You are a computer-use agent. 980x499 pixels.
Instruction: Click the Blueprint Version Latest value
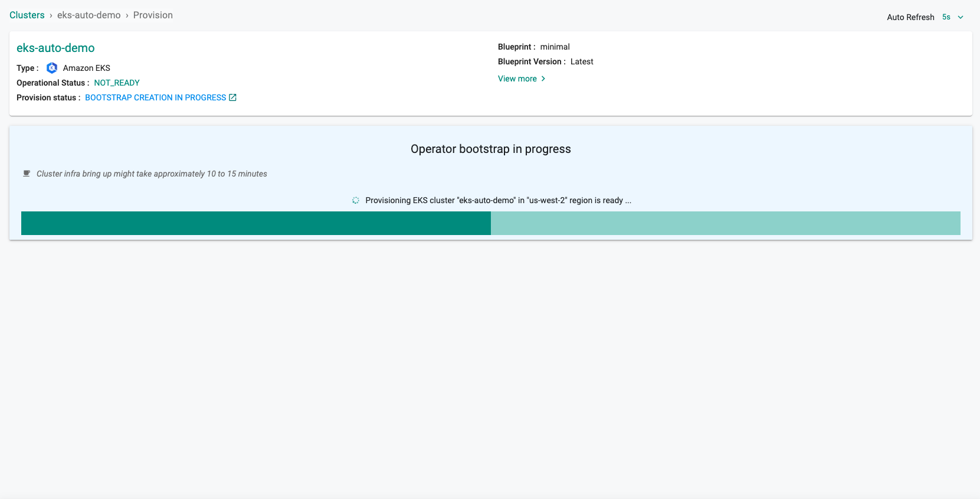point(582,61)
